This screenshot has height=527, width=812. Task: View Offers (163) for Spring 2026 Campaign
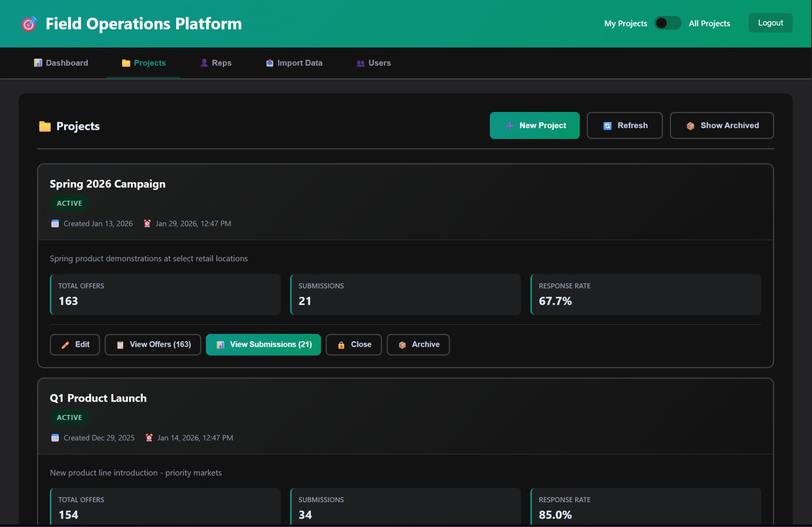(x=153, y=344)
